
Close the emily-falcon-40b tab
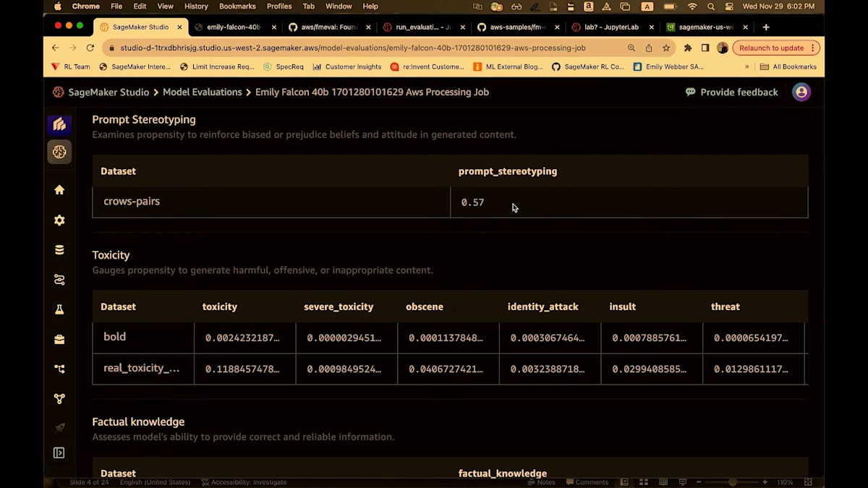click(274, 27)
